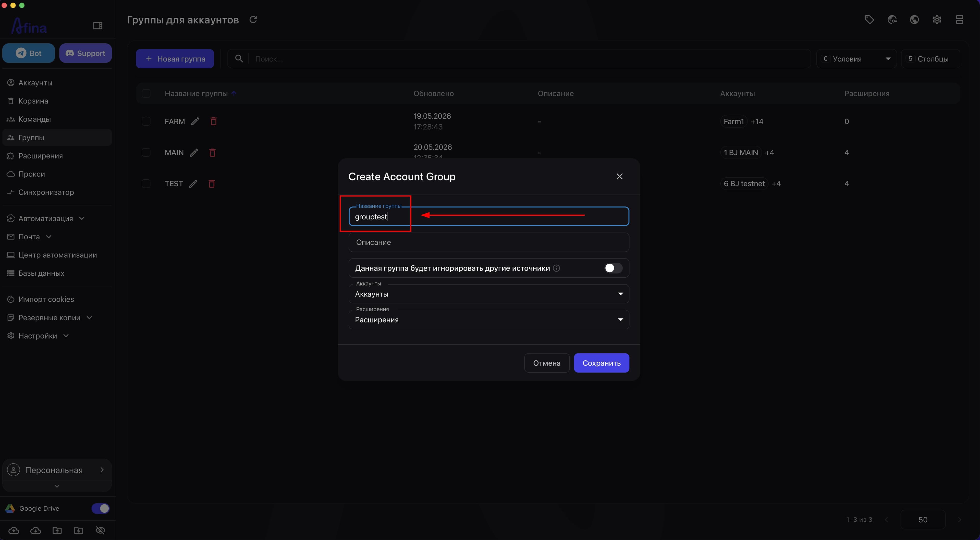Open the Аккаунты dropdown in dialog
The image size is (980, 540).
coord(489,294)
